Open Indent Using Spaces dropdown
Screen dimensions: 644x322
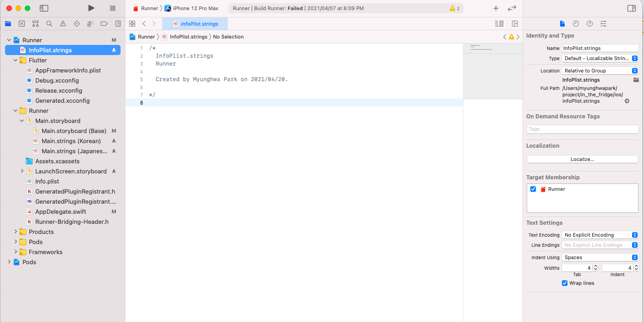coord(600,257)
